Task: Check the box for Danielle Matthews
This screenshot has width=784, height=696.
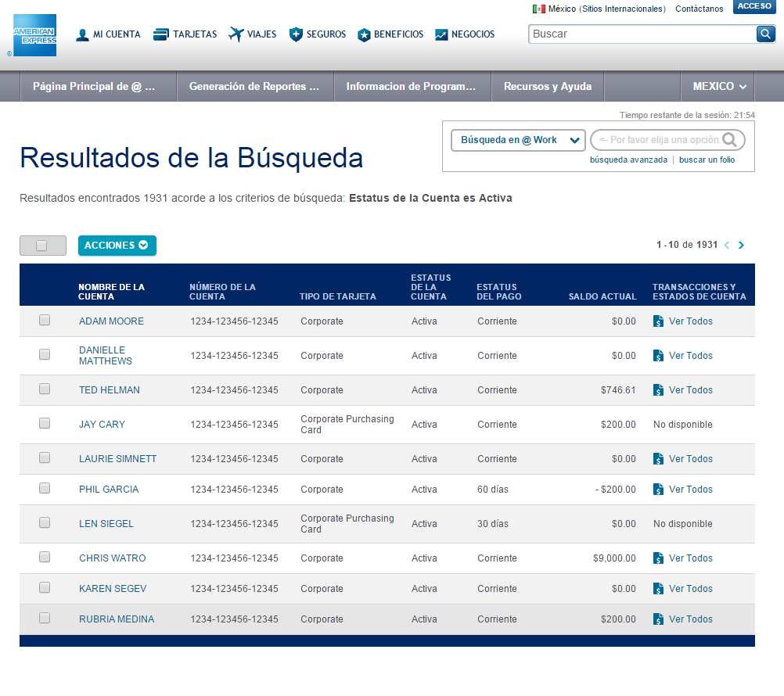Action: click(x=45, y=354)
